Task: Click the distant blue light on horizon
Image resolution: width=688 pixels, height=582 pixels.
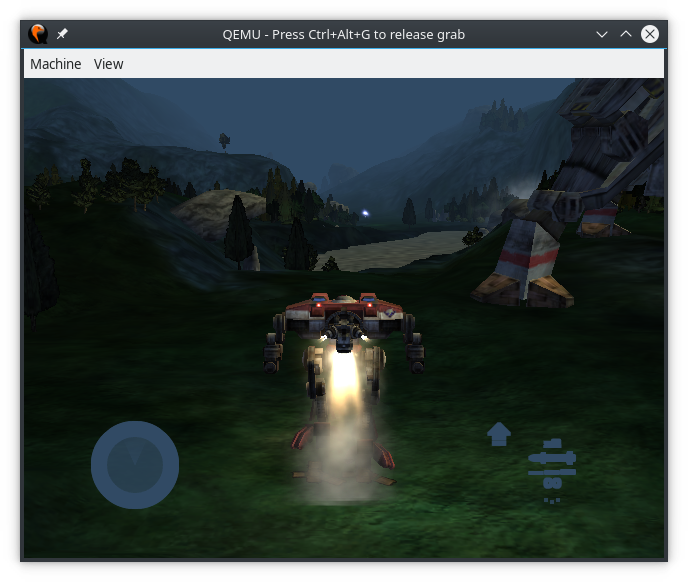Action: pyautogui.click(x=365, y=213)
